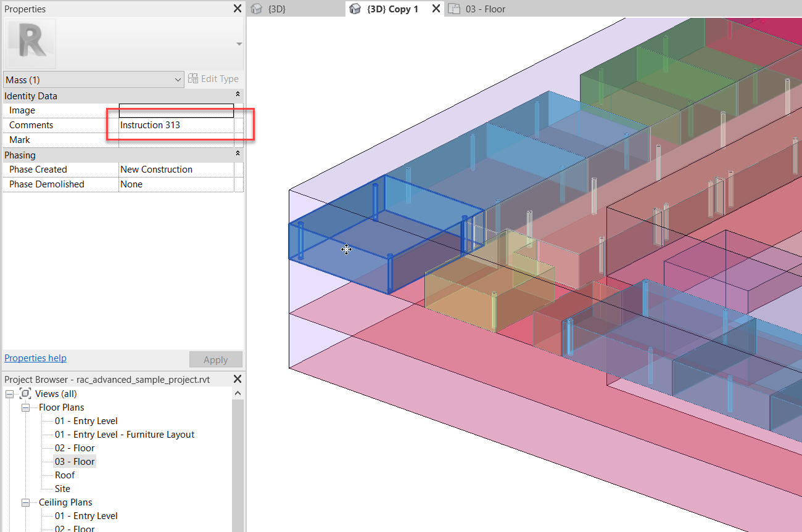Viewport: 802px width, 532px height.
Task: Select 01 - Entry Level under Floor Plans
Action: coord(86,421)
